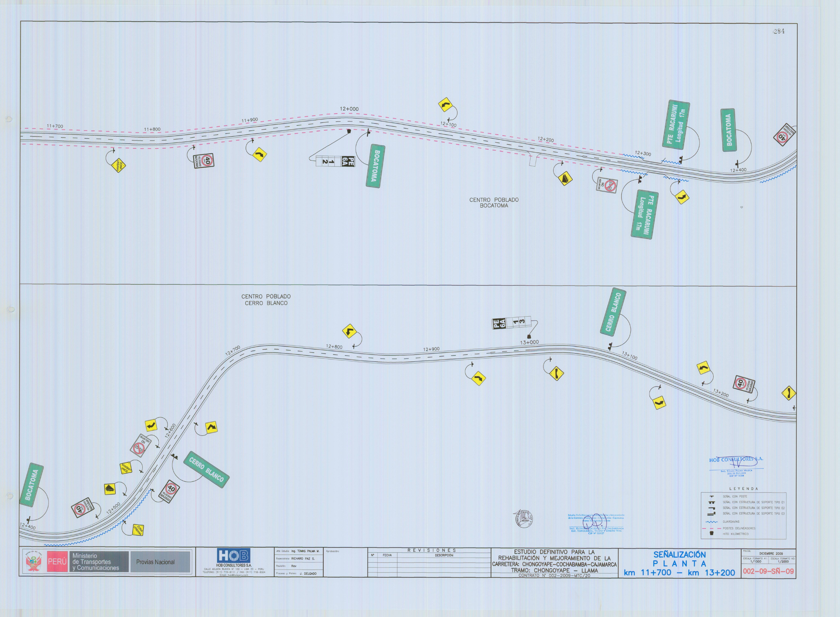Click the Zona Urbana sign between stations 11+700 and 11+800

[x=119, y=165]
